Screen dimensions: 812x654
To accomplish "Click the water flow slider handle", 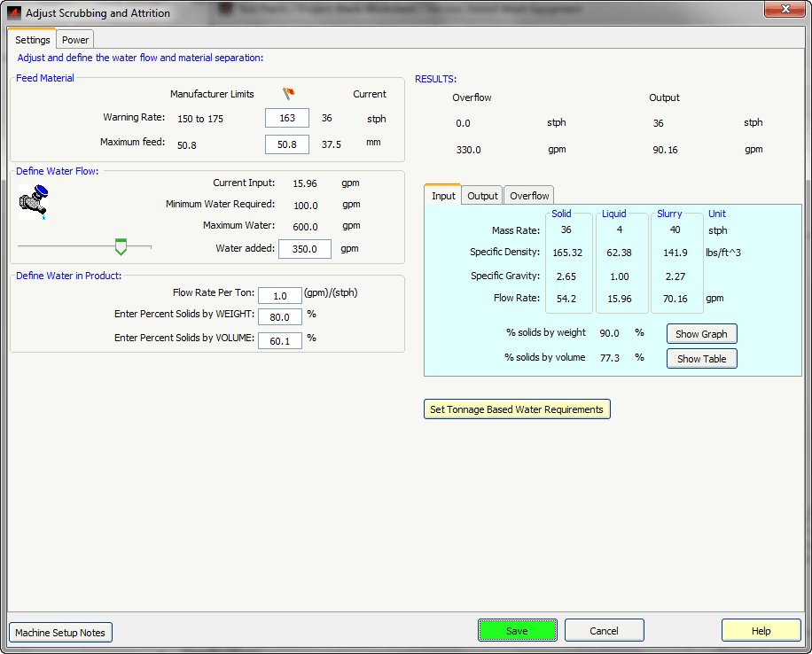I will 121,246.
